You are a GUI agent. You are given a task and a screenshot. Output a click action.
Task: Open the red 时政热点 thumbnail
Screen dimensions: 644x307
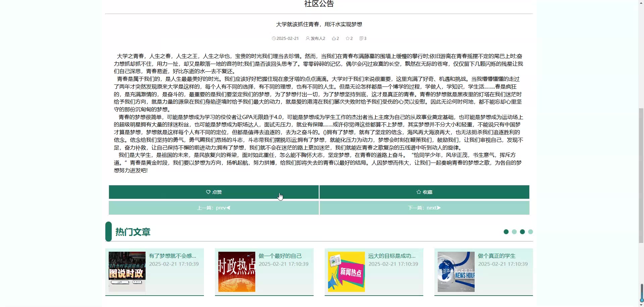point(237,272)
